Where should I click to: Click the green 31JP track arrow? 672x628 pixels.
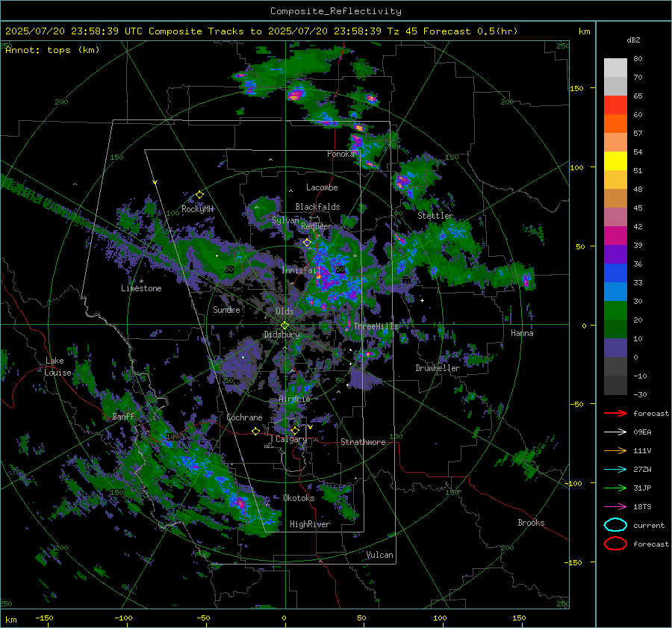(615, 488)
